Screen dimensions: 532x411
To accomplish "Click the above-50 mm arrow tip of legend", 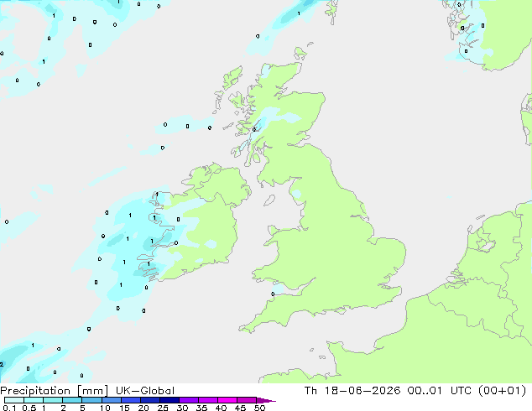I will click(x=266, y=400).
